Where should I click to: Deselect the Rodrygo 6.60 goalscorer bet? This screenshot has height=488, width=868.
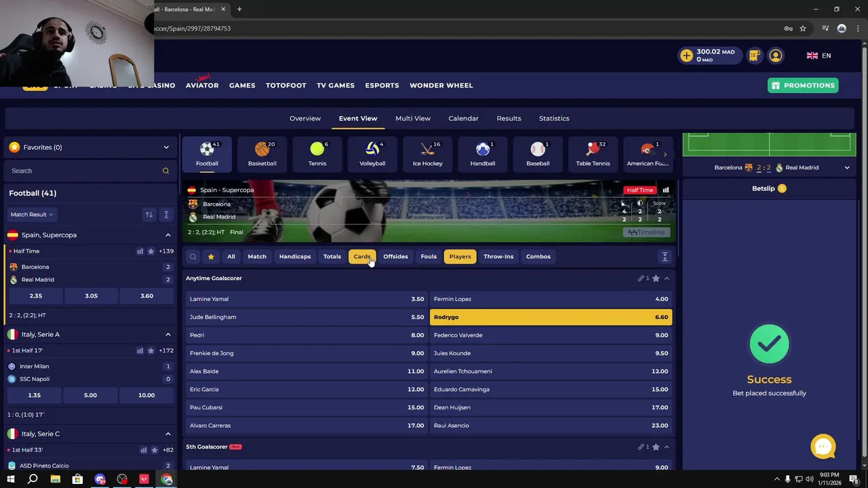[551, 317]
